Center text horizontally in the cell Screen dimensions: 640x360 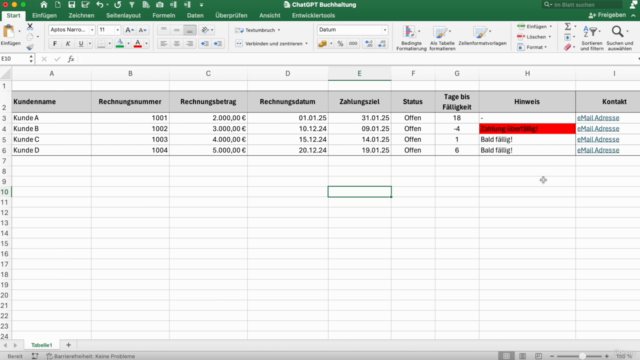coord(177,44)
